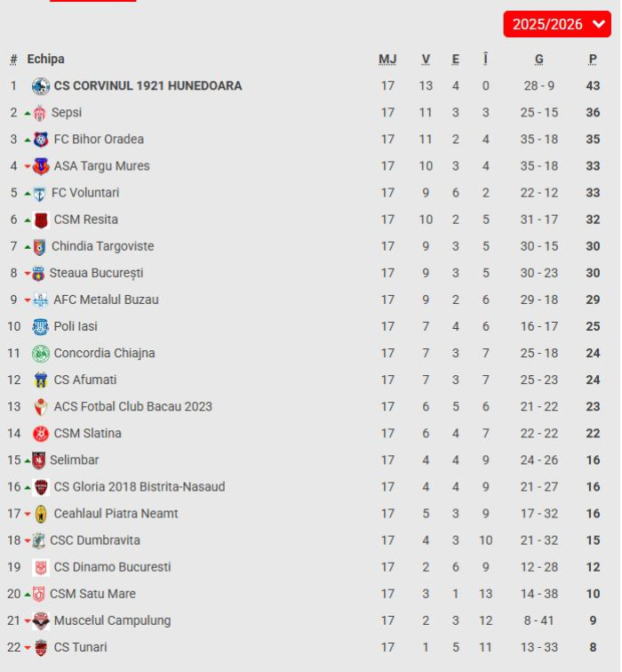The height and width of the screenshot is (672, 622).
Task: Click the Concordia Chiajna green crest
Action: (x=40, y=353)
